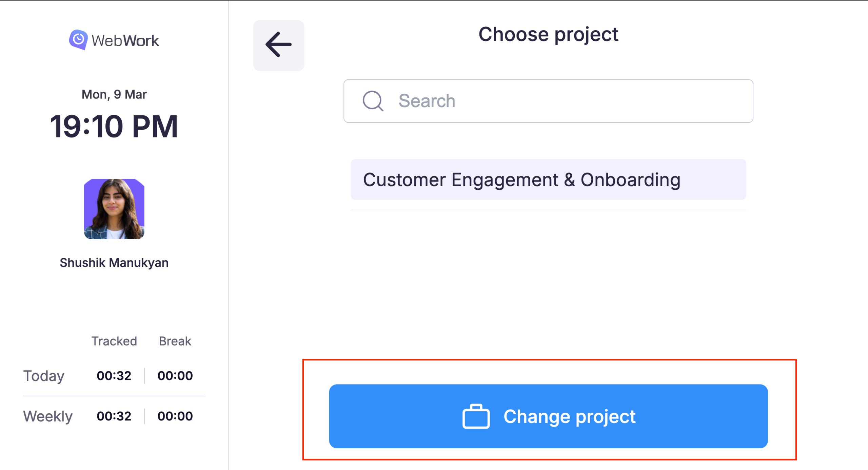Click the WebWork brand name text

point(125,41)
